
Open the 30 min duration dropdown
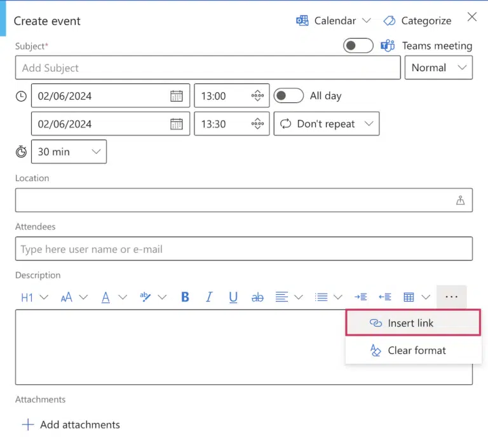point(69,152)
